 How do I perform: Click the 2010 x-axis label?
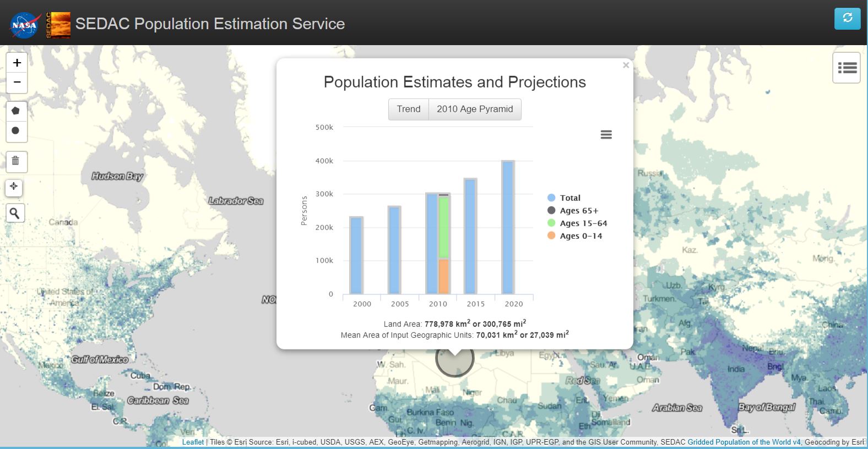tap(438, 304)
